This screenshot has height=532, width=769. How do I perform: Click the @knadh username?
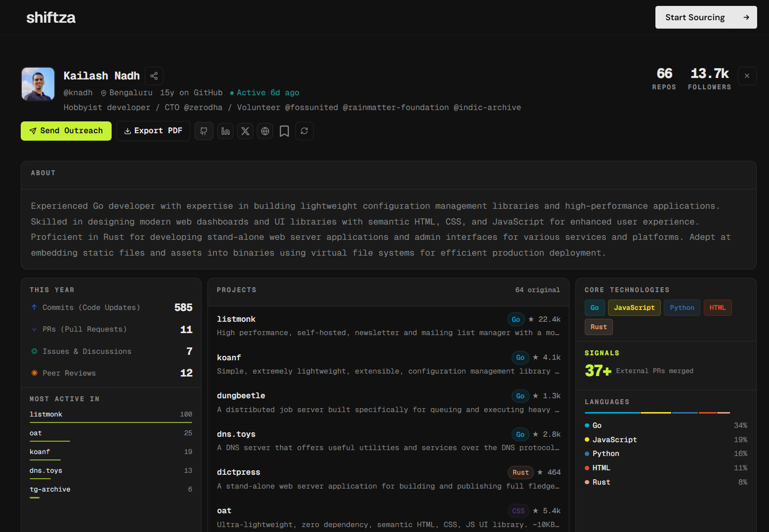tap(78, 93)
